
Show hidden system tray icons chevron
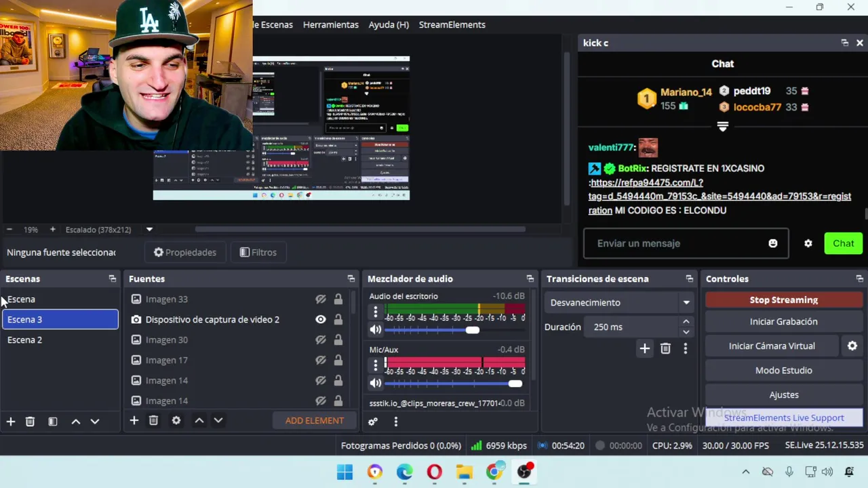click(746, 472)
